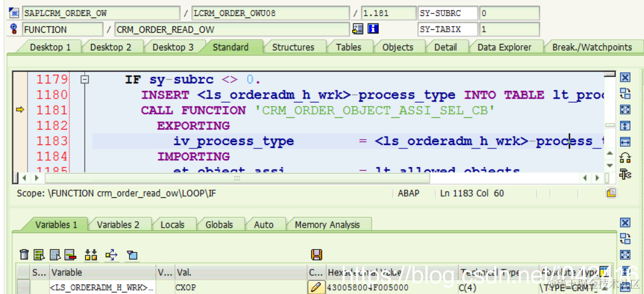Click the notes icon in editor status bar
Image resolution: width=644 pixels, height=294 pixels.
[x=611, y=192]
